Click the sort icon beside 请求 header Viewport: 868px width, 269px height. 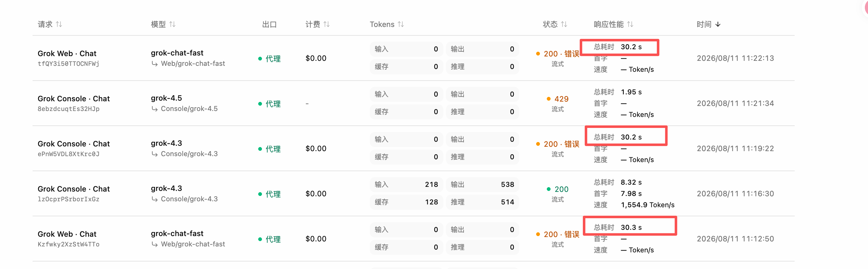click(59, 24)
